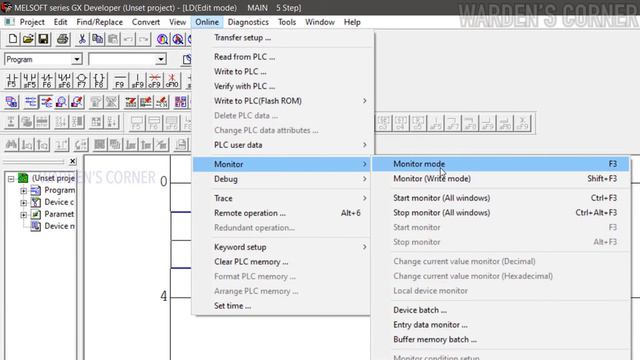Click the Read mode ladder icon

[x=31, y=102]
